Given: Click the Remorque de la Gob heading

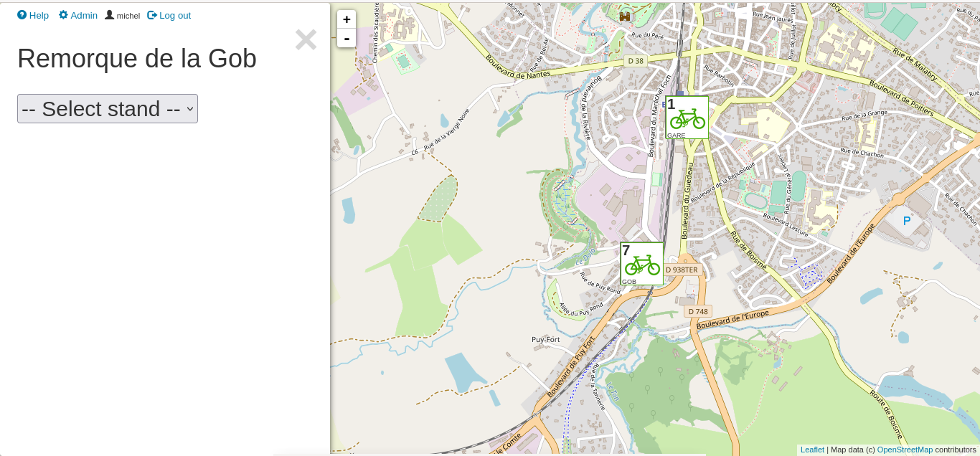Looking at the screenshot, I should [x=137, y=59].
